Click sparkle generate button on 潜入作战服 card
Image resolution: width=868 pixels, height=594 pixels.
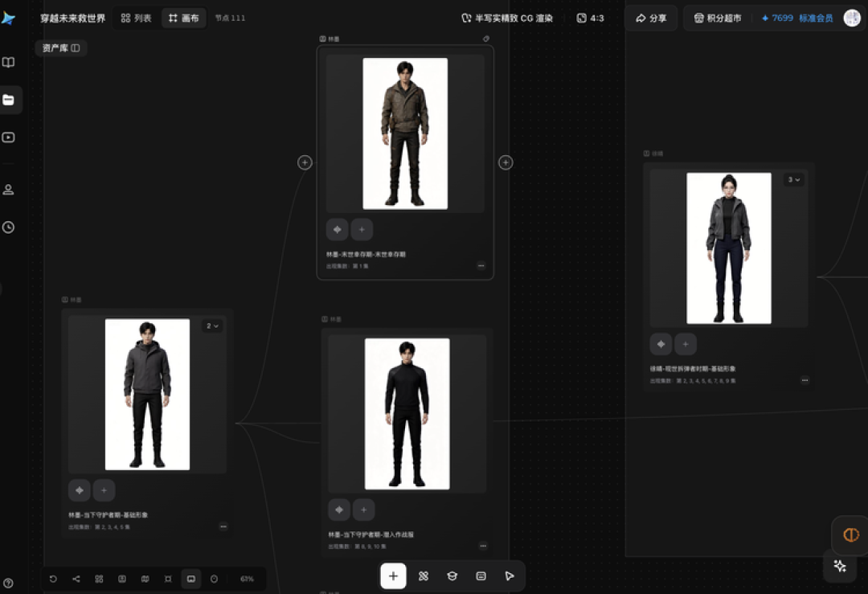[339, 510]
